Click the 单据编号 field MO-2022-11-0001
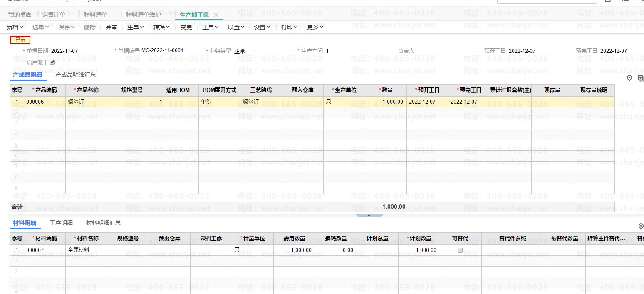Screen dimensions: 644x294 [x=165, y=51]
